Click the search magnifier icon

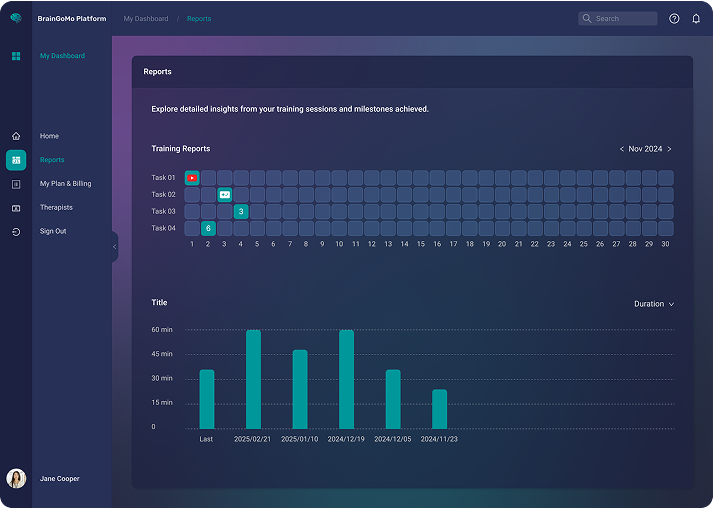587,19
